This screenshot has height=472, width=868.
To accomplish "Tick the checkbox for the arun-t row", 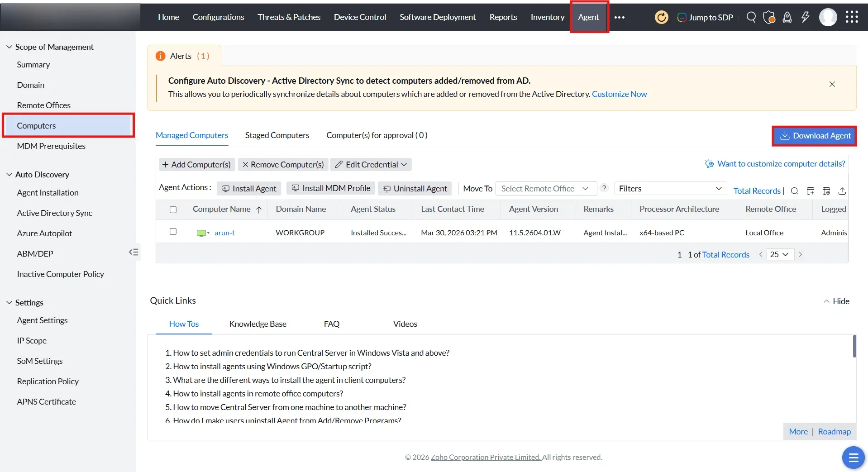I will pyautogui.click(x=173, y=232).
